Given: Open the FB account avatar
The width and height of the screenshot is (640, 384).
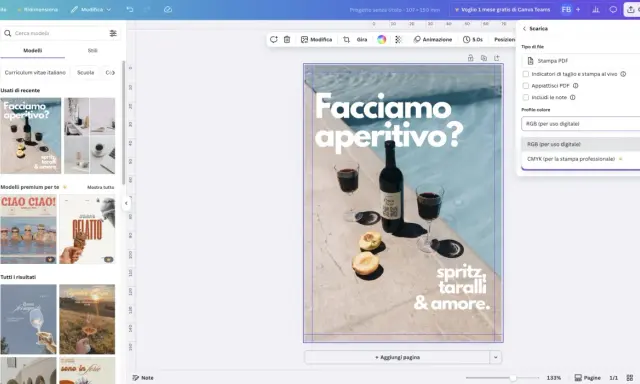Looking at the screenshot, I should tap(566, 9).
